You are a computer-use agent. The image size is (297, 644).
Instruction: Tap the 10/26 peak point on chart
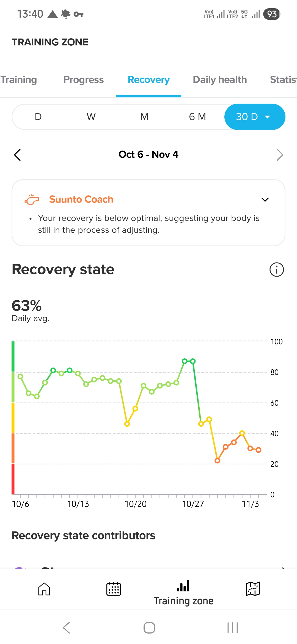(x=185, y=361)
